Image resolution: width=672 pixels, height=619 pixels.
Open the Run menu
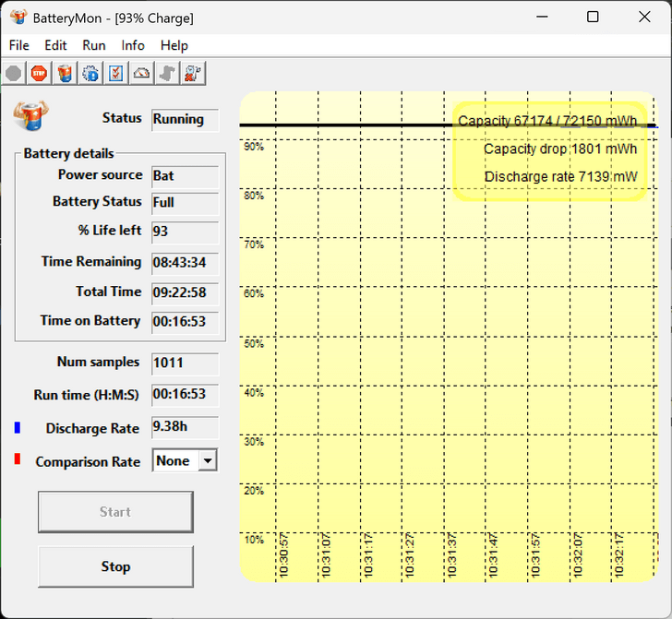[x=94, y=45]
